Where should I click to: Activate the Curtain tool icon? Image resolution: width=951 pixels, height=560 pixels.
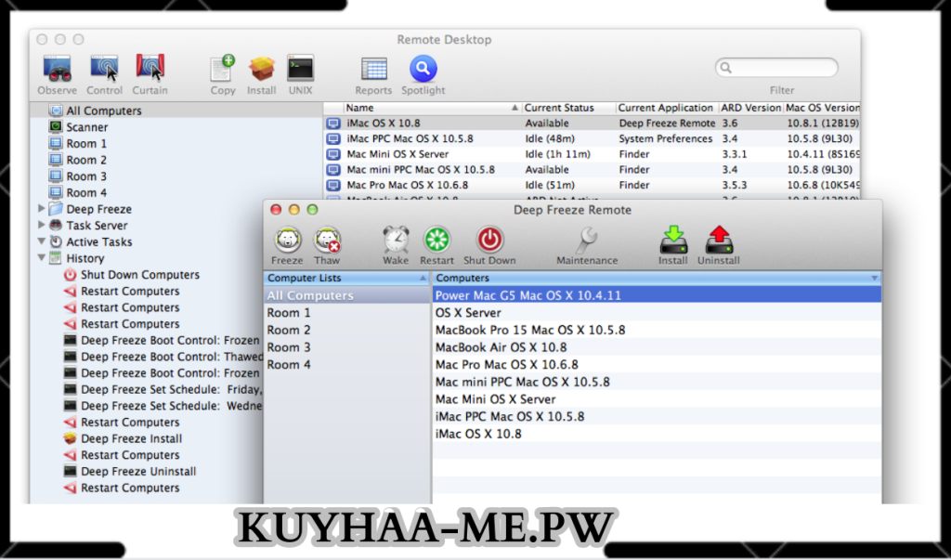pos(150,68)
